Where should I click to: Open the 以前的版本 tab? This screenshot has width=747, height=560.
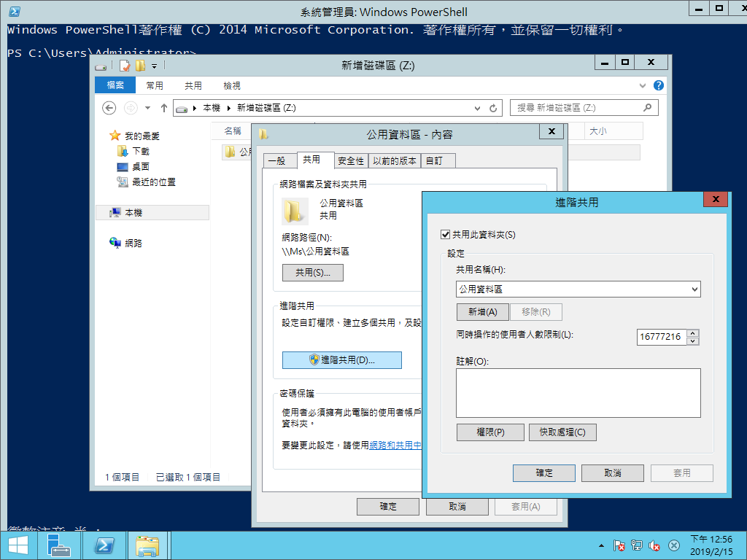tap(395, 161)
